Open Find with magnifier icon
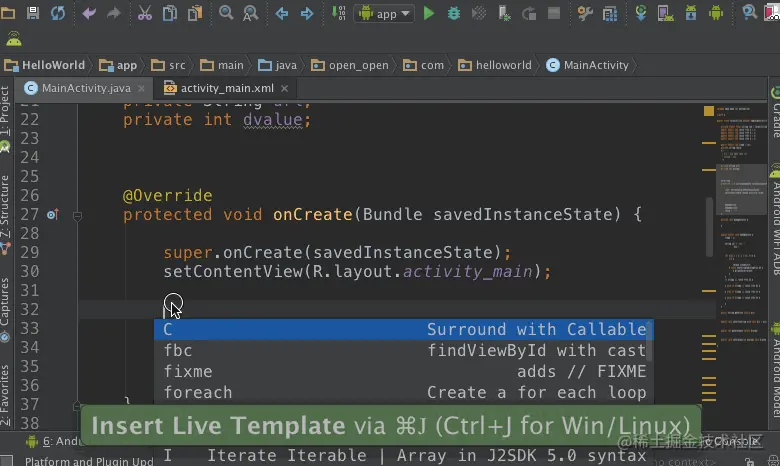The image size is (780, 466). (x=226, y=13)
